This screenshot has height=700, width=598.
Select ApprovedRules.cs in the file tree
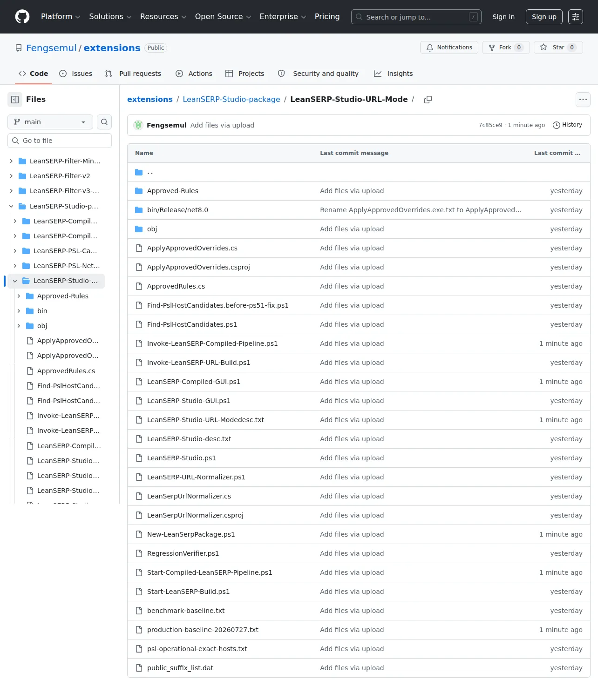[65, 371]
